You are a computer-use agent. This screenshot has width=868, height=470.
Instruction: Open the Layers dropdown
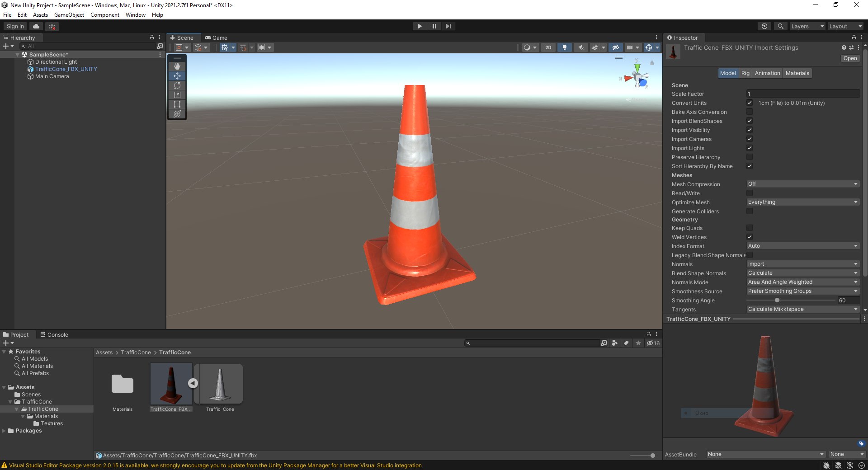(807, 26)
